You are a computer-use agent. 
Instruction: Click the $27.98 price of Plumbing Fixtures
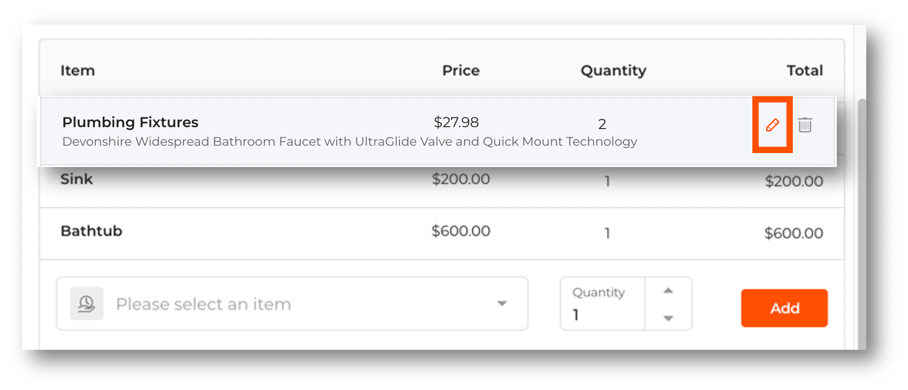point(456,122)
